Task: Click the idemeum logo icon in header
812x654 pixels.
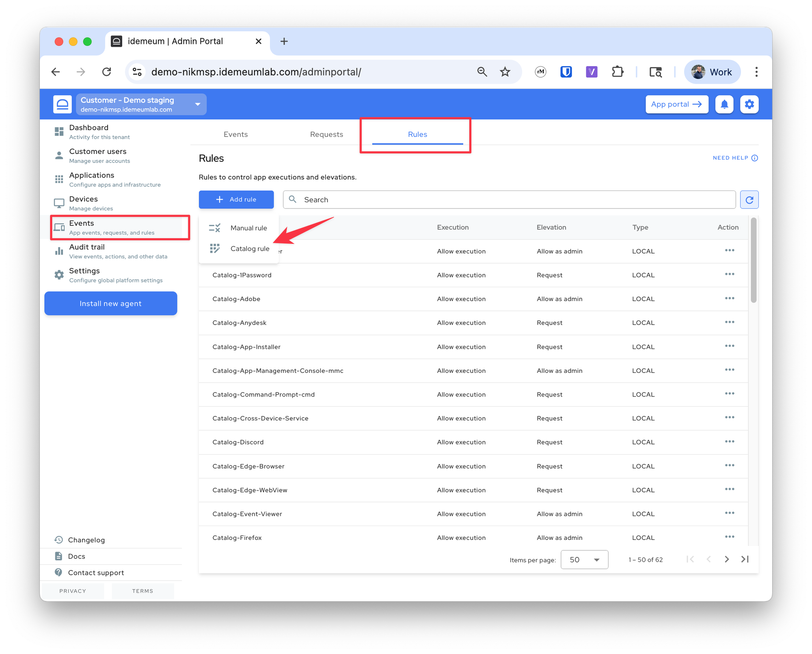Action: point(63,104)
